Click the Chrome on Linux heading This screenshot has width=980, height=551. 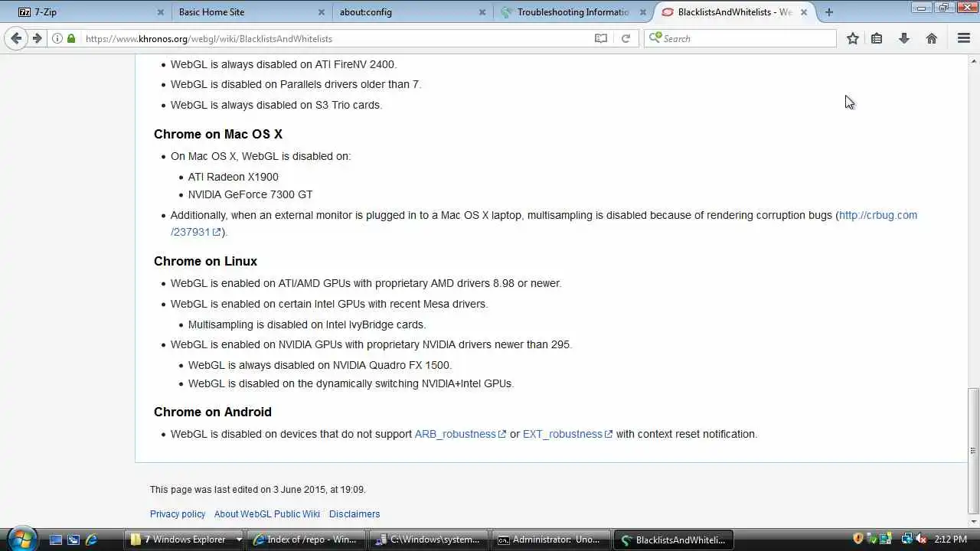click(x=205, y=261)
